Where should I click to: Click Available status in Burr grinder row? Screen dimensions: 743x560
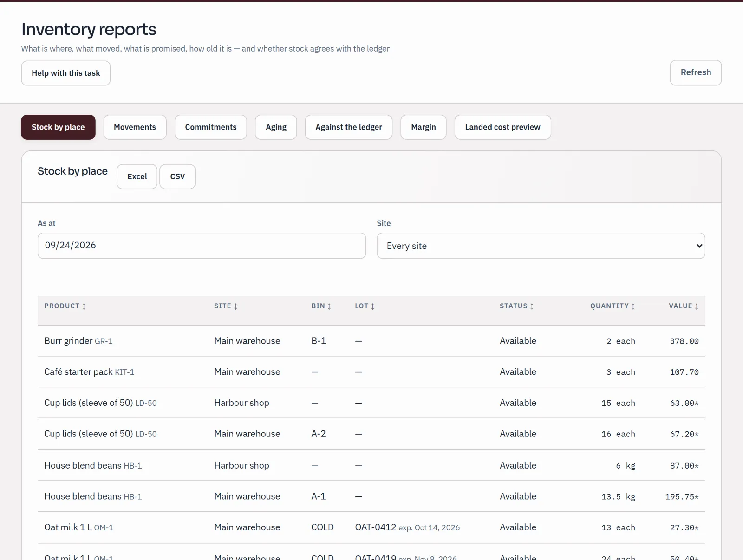point(518,341)
